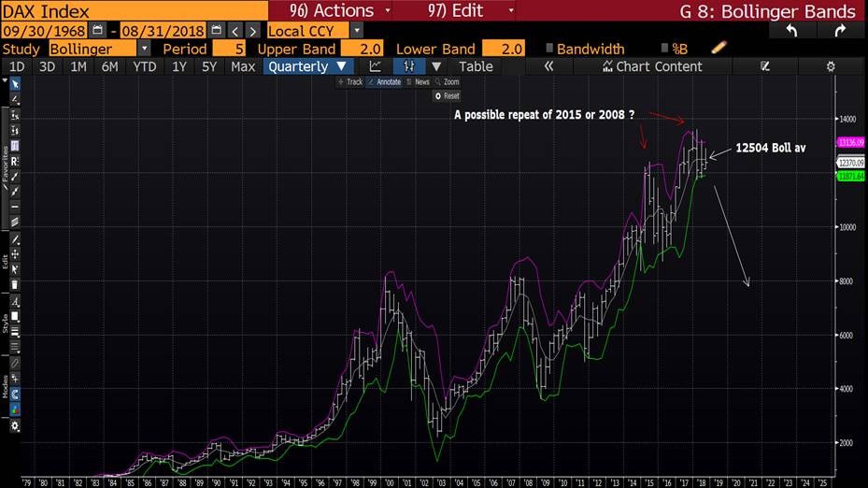The width and height of the screenshot is (868, 488).
Task: Select the 6M range tab
Action: point(109,66)
